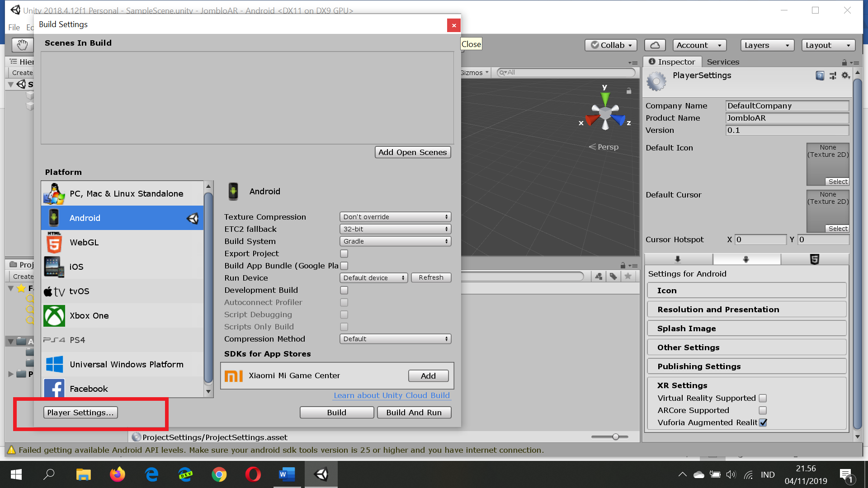The height and width of the screenshot is (488, 868).
Task: Expand the Publishing Settings section
Action: point(746,366)
